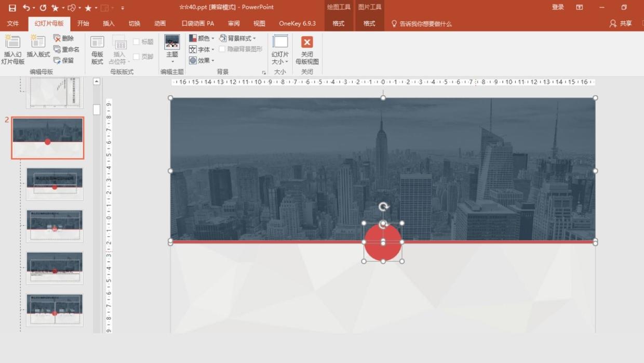The width and height of the screenshot is (644, 363).
Task: Click the Share (共享) button
Action: [621, 23]
